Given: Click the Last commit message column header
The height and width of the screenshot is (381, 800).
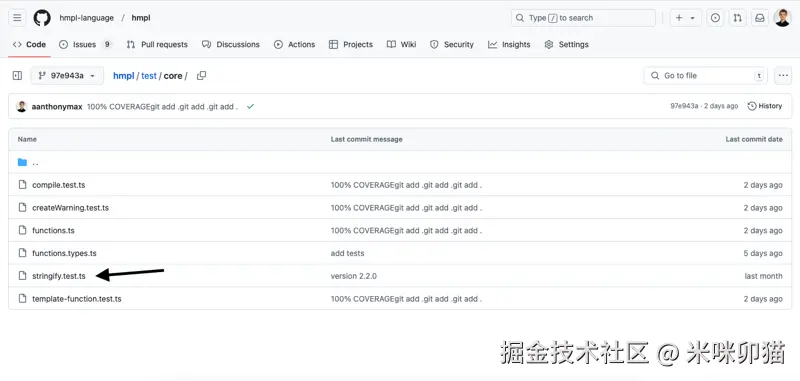Looking at the screenshot, I should [x=366, y=139].
